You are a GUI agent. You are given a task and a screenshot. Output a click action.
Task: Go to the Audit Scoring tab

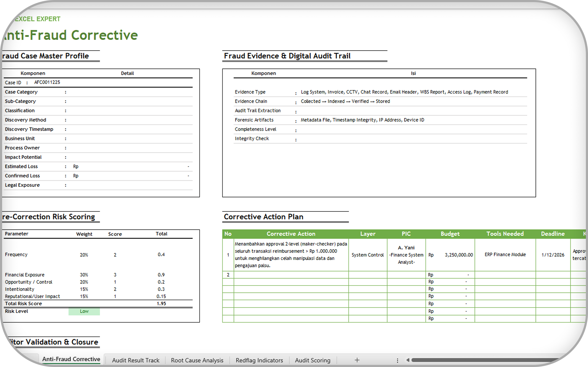[312, 360]
